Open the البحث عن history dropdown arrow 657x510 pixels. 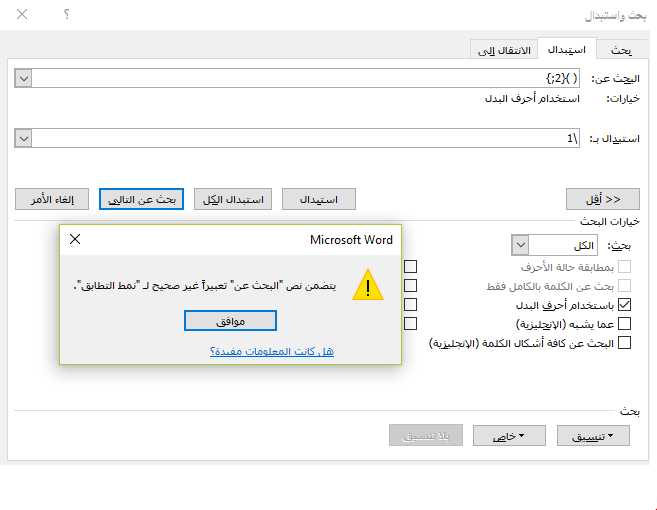coord(23,78)
